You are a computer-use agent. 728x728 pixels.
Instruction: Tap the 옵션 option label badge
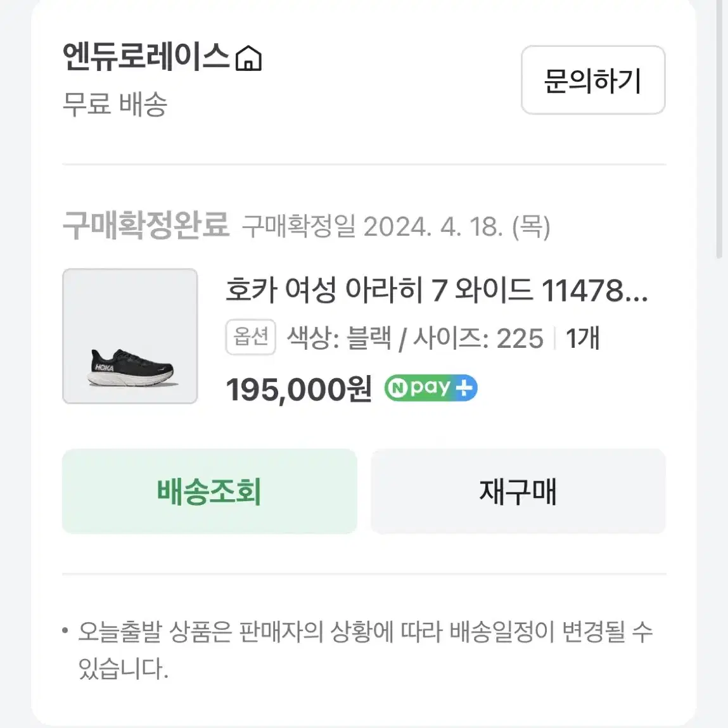point(251,337)
